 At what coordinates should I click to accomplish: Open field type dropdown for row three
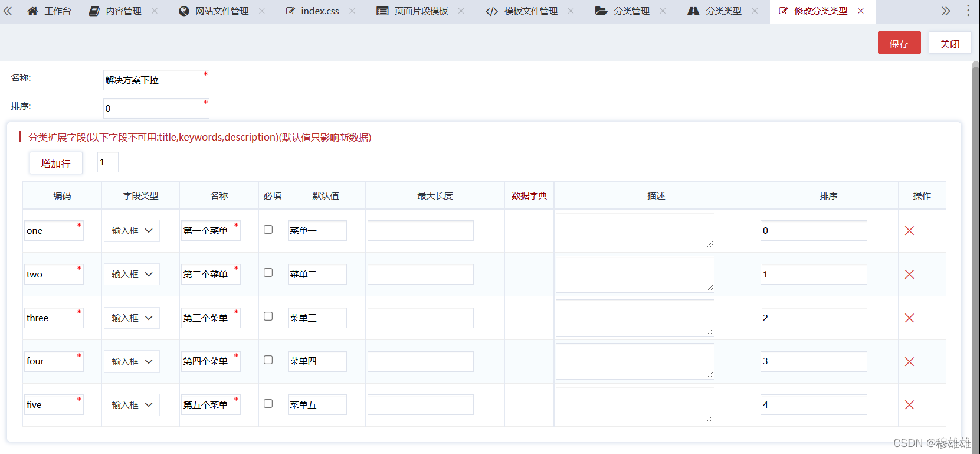click(x=132, y=318)
